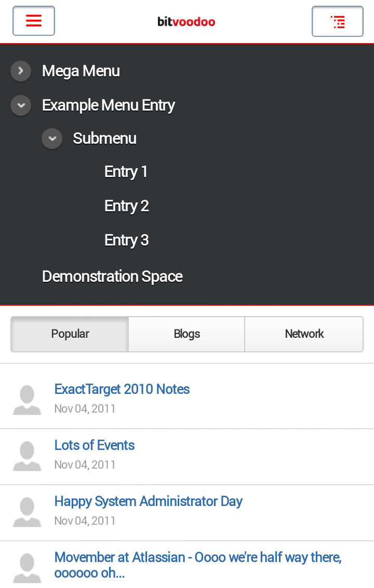Collapse the Example Menu Entry chevron
This screenshot has width=374, height=588.
21,105
